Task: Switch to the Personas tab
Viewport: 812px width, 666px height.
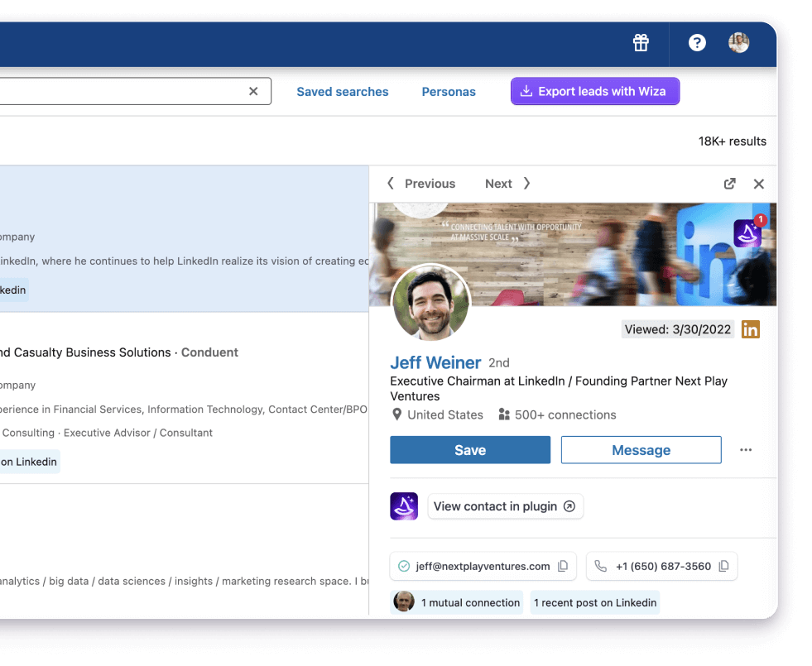Action: (449, 91)
